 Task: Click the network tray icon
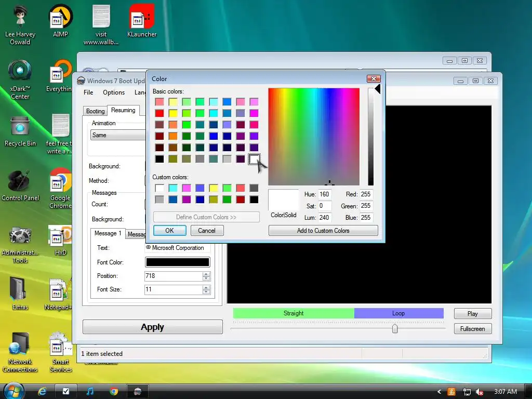pos(467,392)
